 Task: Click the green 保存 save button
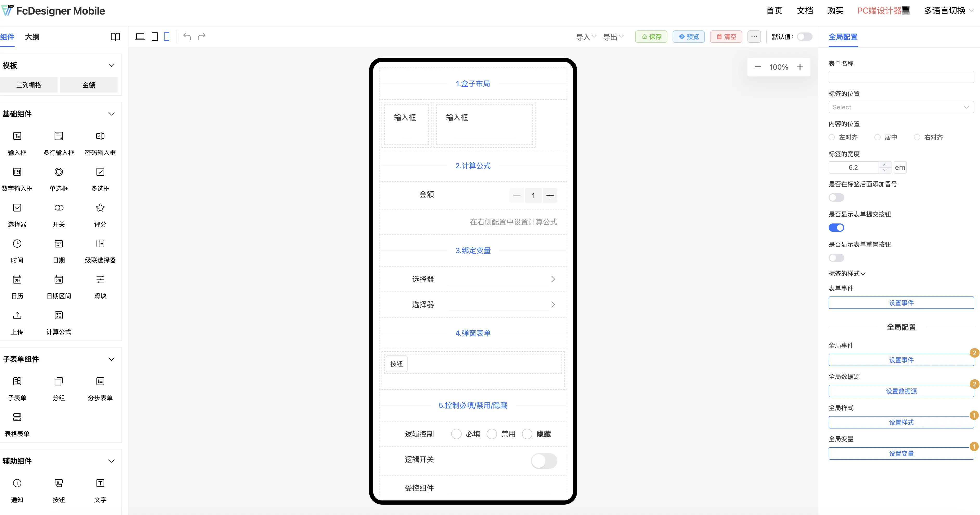(x=651, y=36)
